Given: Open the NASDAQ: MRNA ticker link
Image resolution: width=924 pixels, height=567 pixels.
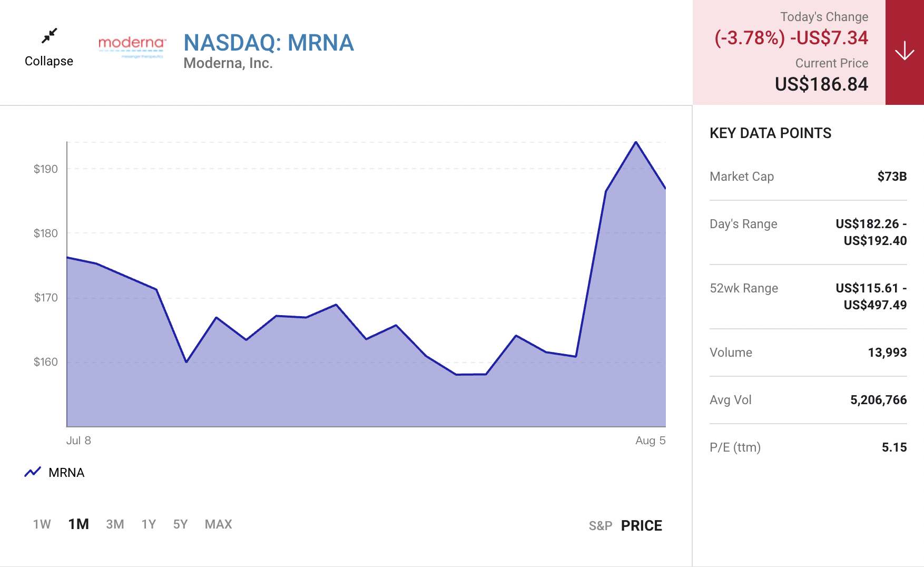Looking at the screenshot, I should pyautogui.click(x=269, y=43).
